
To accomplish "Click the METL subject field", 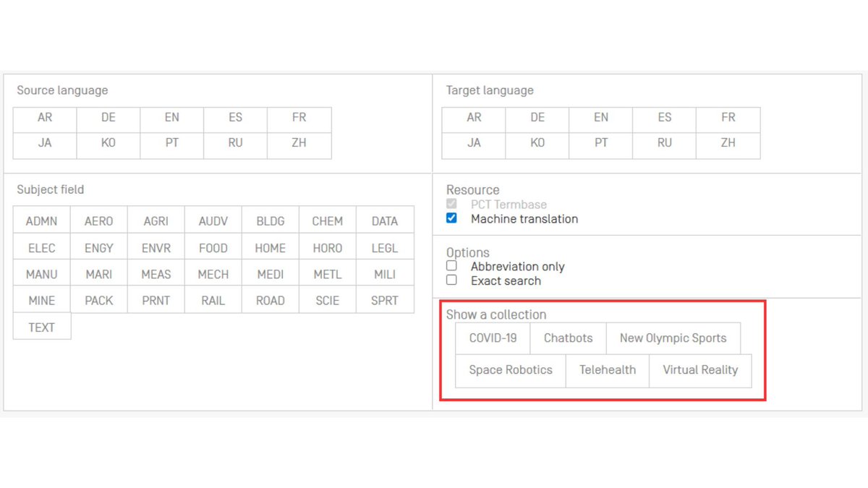I will coord(328,273).
